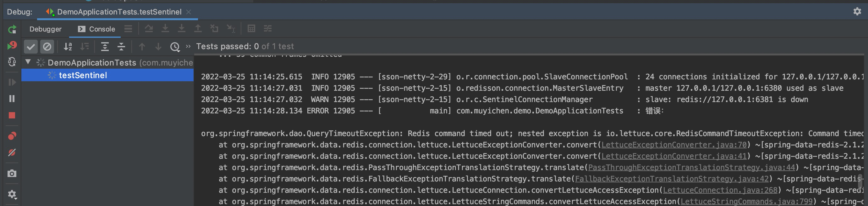Open LettuceConnection.java:268 stack trace link
Image resolution: width=868 pixels, height=206 pixels.
coord(720,190)
